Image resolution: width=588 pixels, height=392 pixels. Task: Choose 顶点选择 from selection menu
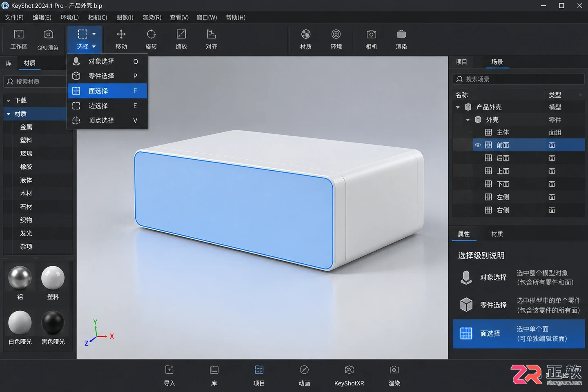coord(107,120)
